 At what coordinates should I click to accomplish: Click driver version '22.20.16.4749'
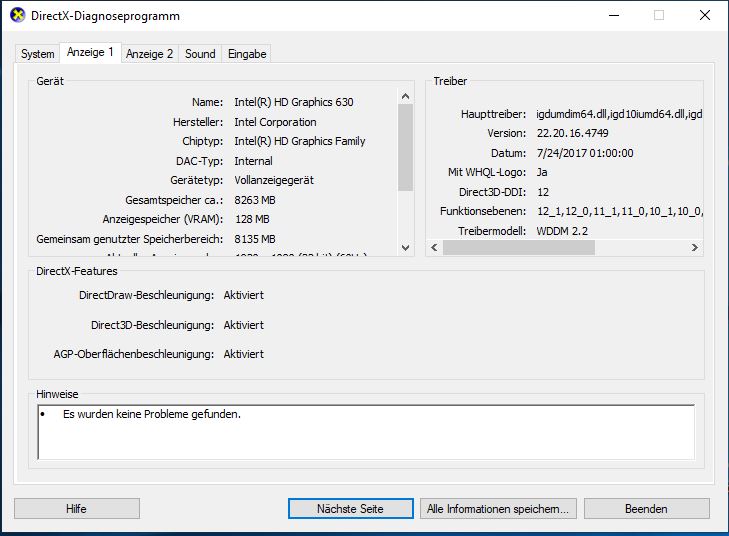[572, 133]
